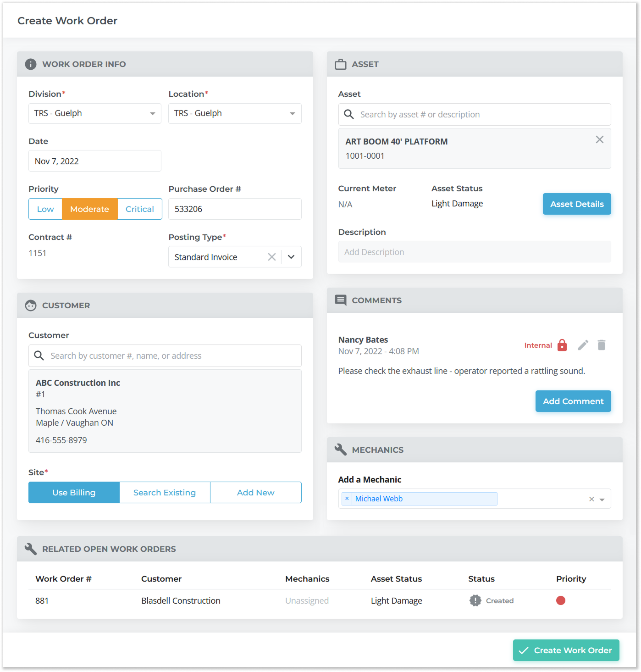Image resolution: width=641 pixels, height=672 pixels.
Task: Clear the Standard Invoice posting type
Action: pyautogui.click(x=272, y=257)
